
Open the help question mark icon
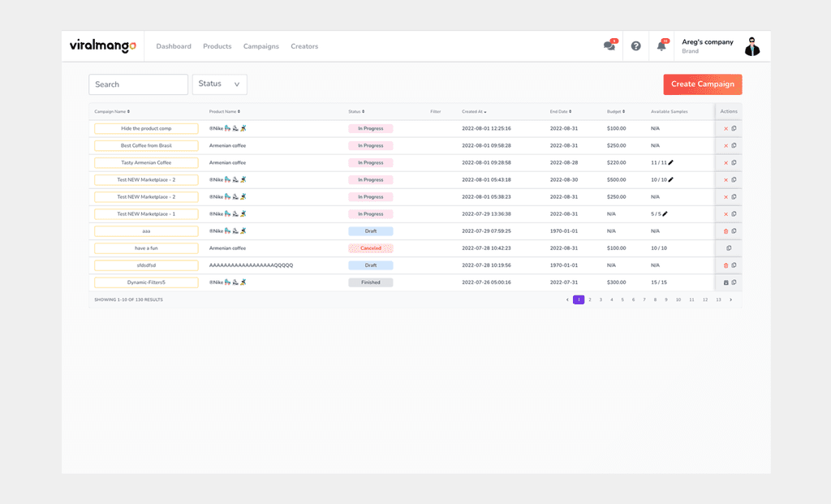pyautogui.click(x=636, y=46)
